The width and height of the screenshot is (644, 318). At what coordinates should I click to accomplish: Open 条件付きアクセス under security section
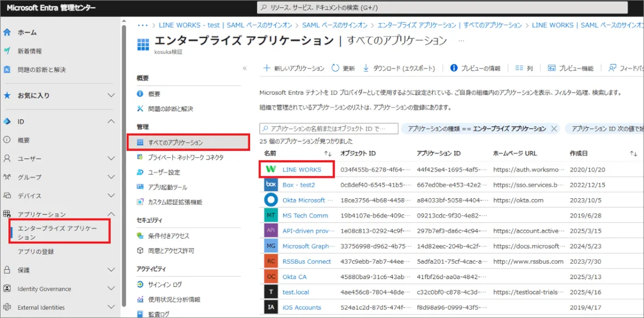pos(169,236)
